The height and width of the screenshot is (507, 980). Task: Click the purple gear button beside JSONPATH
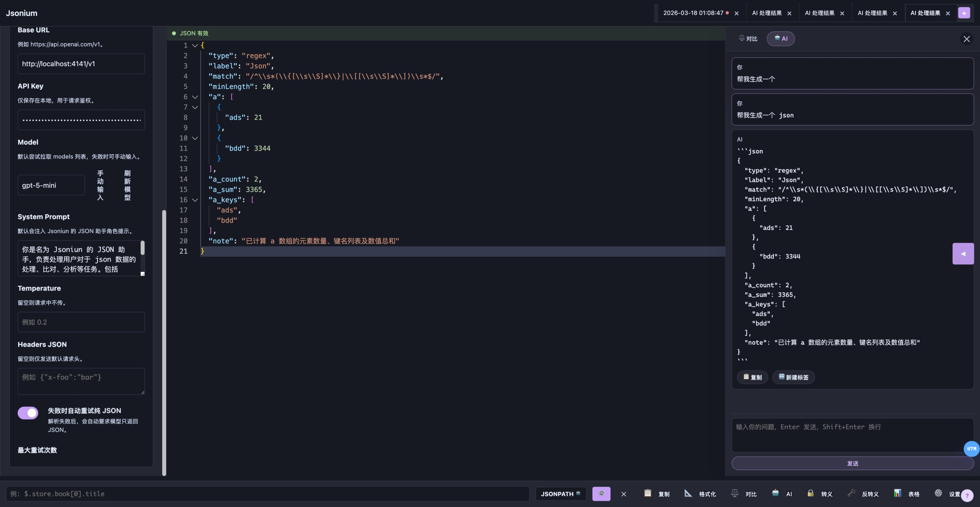pos(601,494)
